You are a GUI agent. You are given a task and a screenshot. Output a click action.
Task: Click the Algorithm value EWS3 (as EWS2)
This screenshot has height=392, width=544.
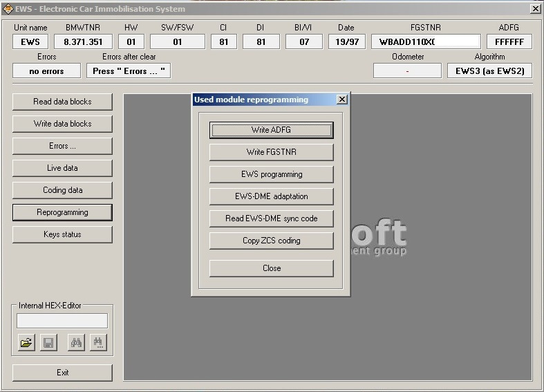click(490, 71)
